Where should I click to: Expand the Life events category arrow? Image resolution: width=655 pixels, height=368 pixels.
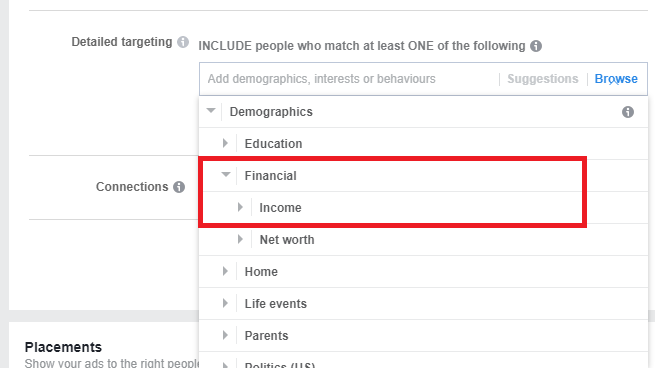[225, 303]
